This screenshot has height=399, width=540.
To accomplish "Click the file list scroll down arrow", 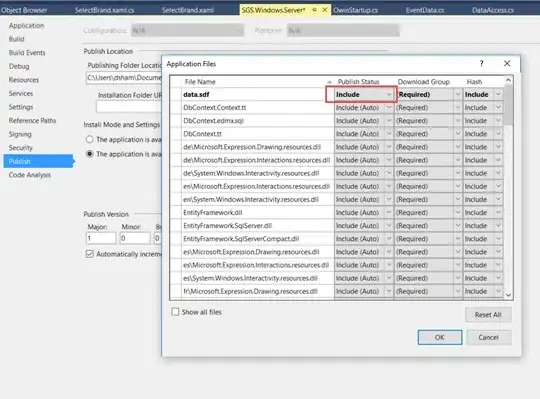I will point(508,295).
